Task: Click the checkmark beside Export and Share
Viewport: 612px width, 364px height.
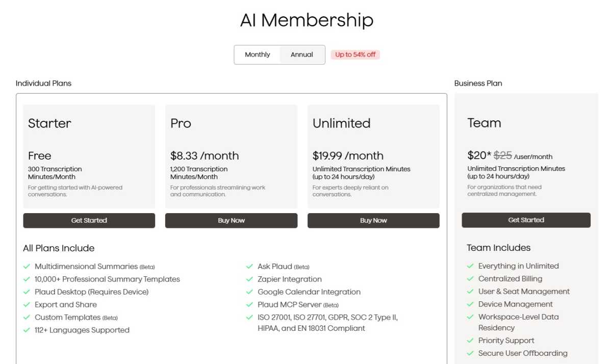Action: pyautogui.click(x=27, y=304)
